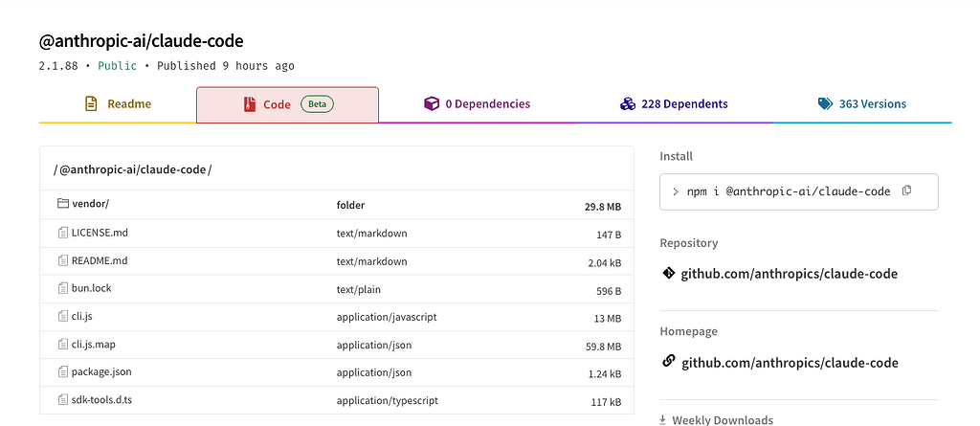Open the bun.lock file
This screenshot has width=980, height=426.
coord(91,288)
